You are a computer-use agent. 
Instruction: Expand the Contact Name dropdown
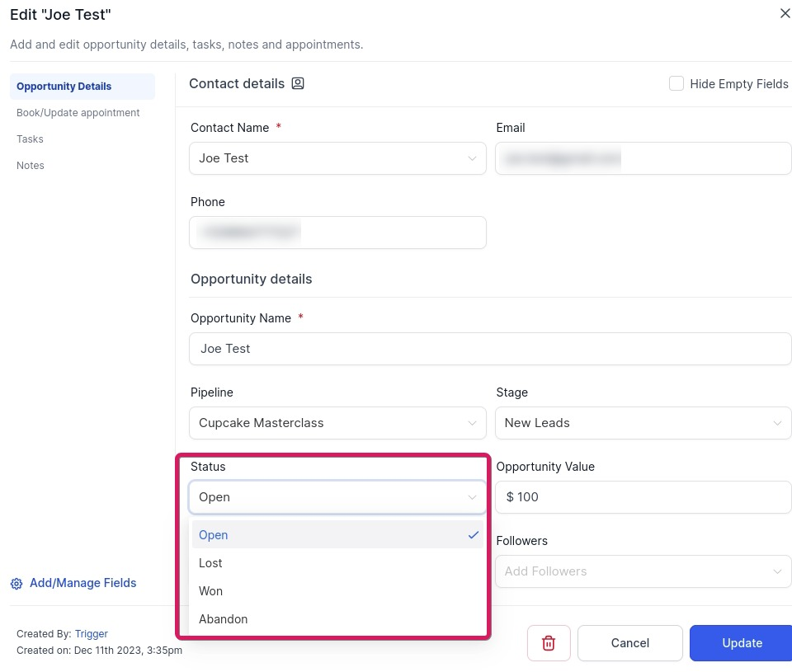coord(337,158)
